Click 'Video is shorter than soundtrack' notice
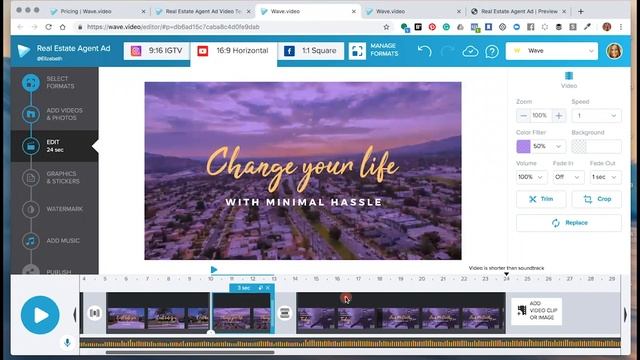The height and width of the screenshot is (360, 640). pyautogui.click(x=506, y=268)
